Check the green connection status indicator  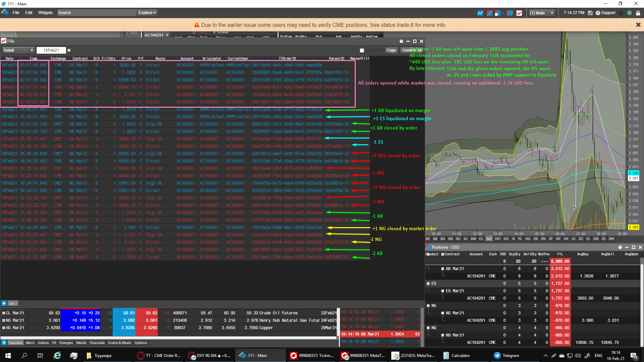tap(630, 13)
